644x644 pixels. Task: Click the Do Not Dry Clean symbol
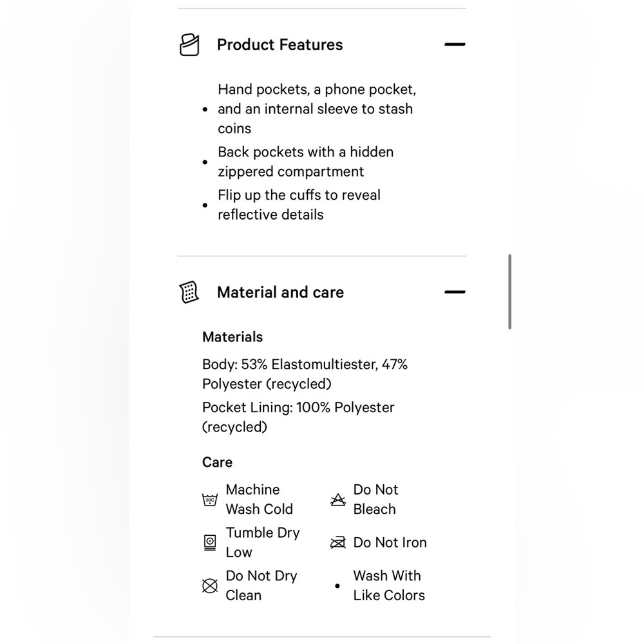pyautogui.click(x=210, y=585)
